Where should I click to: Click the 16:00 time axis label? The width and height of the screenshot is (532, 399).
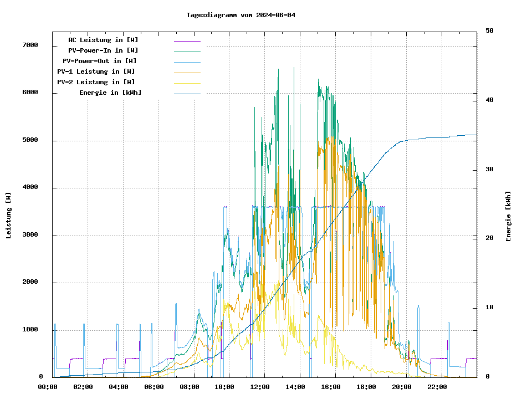[x=331, y=387]
